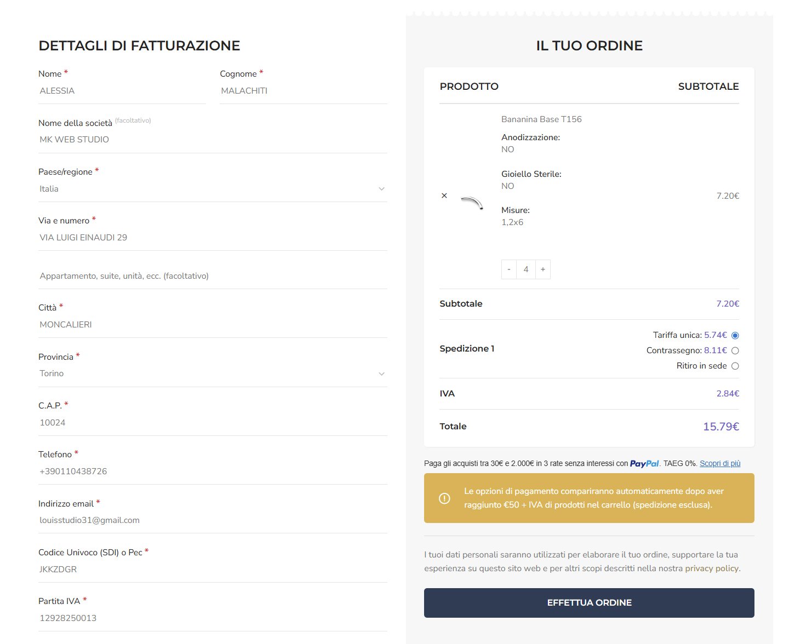
Task: Click the quantity number field showing 4
Action: point(526,269)
